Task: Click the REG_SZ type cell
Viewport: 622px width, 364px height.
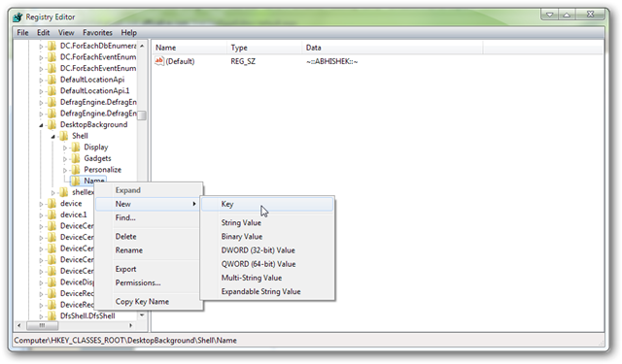Action: point(243,61)
